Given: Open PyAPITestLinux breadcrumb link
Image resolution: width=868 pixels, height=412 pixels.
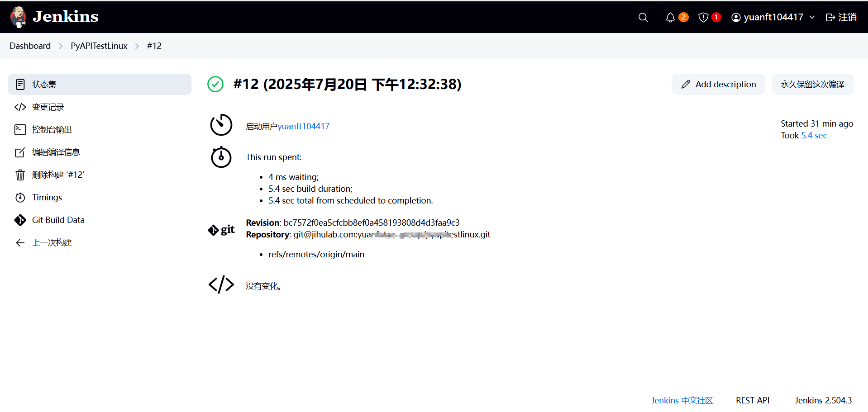Looking at the screenshot, I should click(x=99, y=46).
